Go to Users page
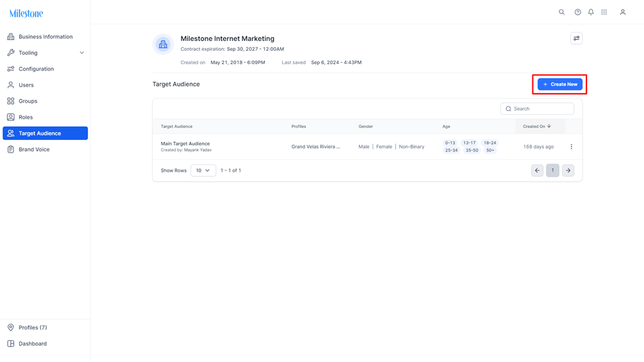 pyautogui.click(x=45, y=85)
